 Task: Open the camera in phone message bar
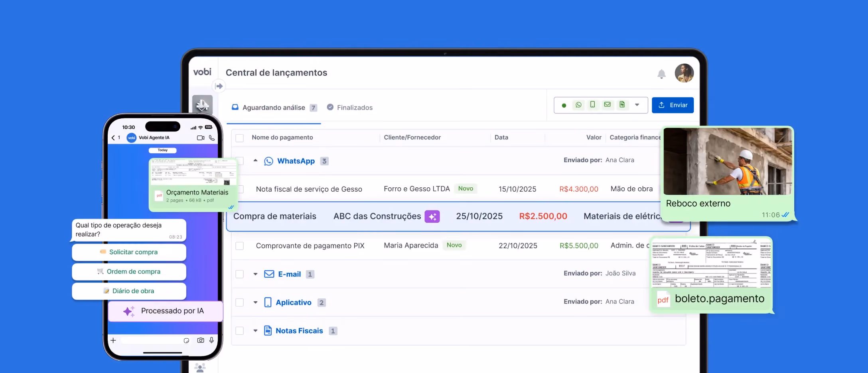[201, 340]
